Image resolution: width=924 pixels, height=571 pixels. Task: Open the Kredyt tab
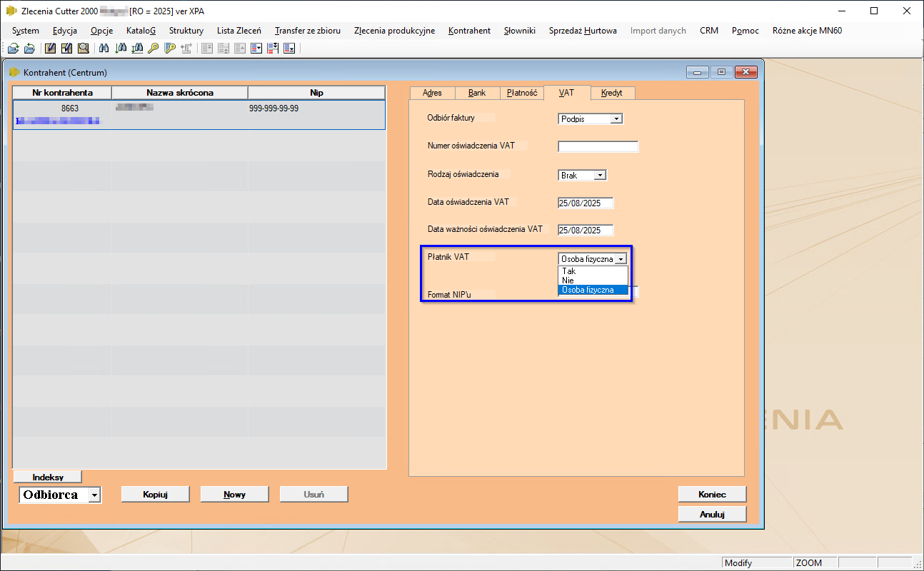coord(612,93)
